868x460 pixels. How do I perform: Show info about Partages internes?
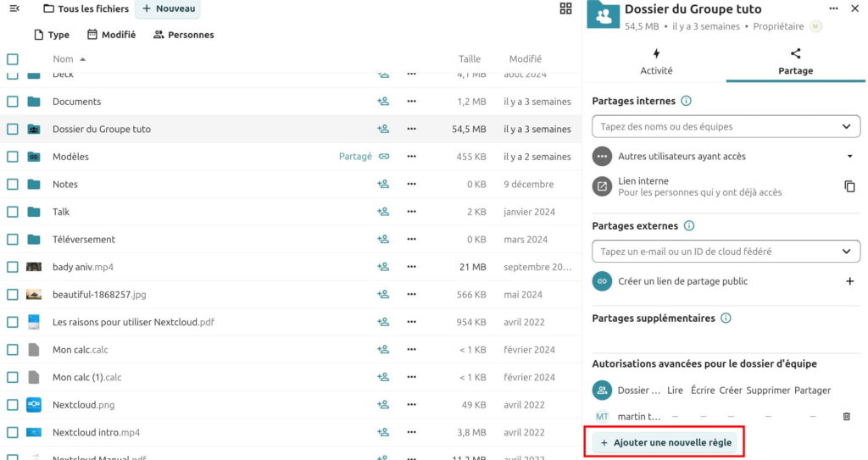tap(686, 101)
